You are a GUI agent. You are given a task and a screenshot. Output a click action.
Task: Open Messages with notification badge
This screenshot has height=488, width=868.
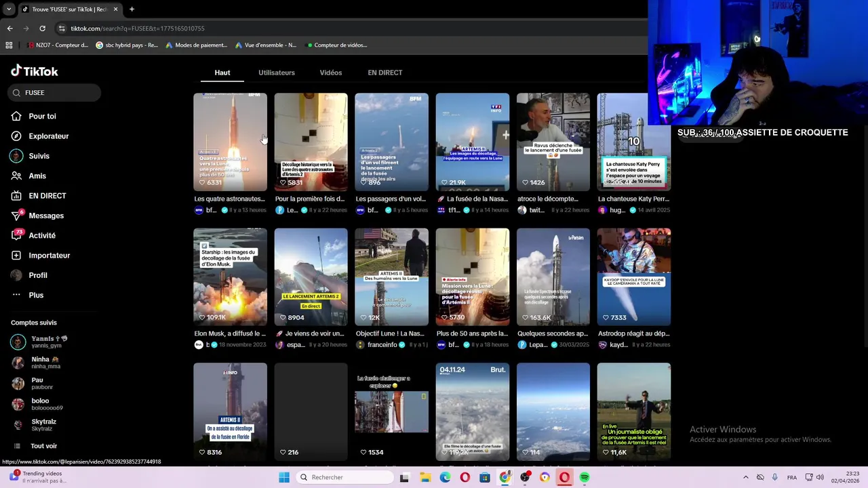coord(37,216)
